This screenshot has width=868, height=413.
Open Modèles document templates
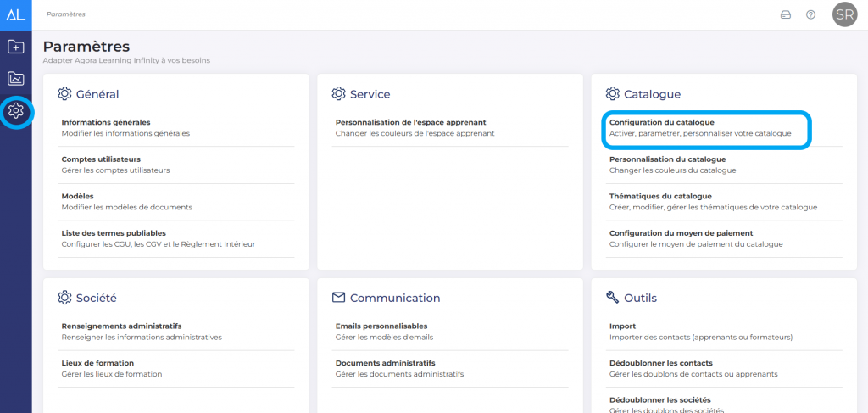(78, 196)
